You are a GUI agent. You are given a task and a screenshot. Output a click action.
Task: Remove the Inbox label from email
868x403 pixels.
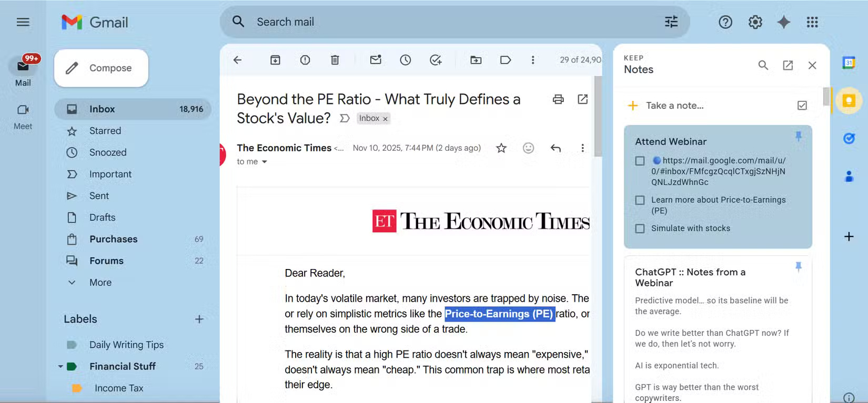[x=385, y=119]
